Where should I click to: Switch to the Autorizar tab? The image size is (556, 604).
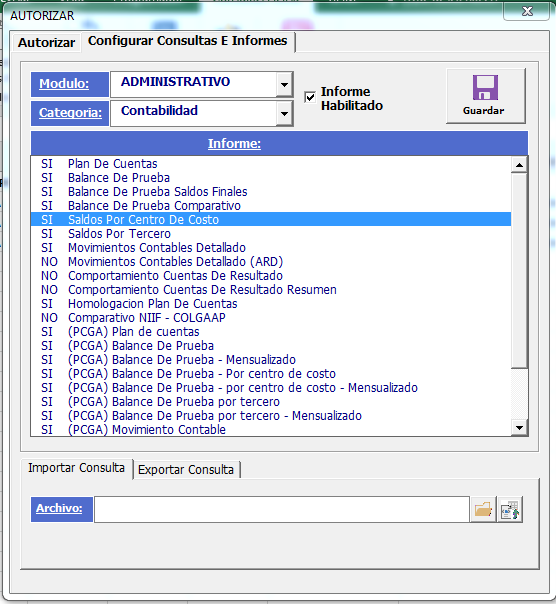click(47, 42)
